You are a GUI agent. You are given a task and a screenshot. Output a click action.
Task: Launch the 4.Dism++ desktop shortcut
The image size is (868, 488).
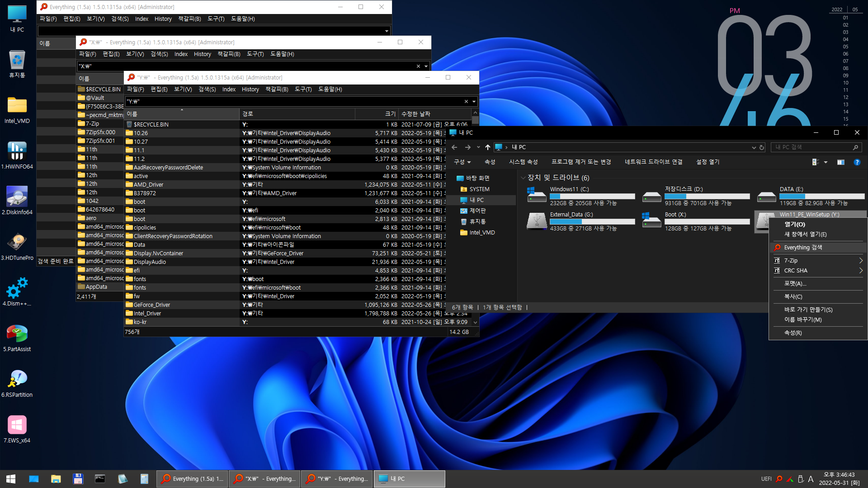tap(17, 292)
